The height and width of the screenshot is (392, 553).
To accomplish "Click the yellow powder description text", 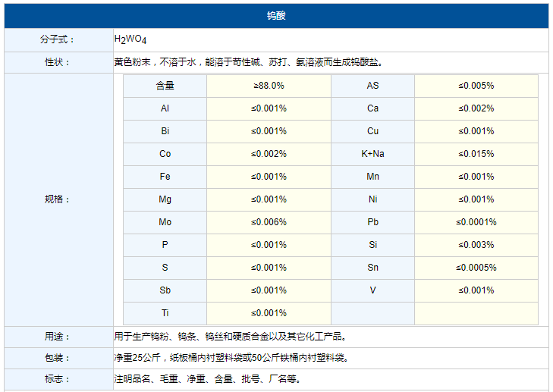I will (253, 62).
